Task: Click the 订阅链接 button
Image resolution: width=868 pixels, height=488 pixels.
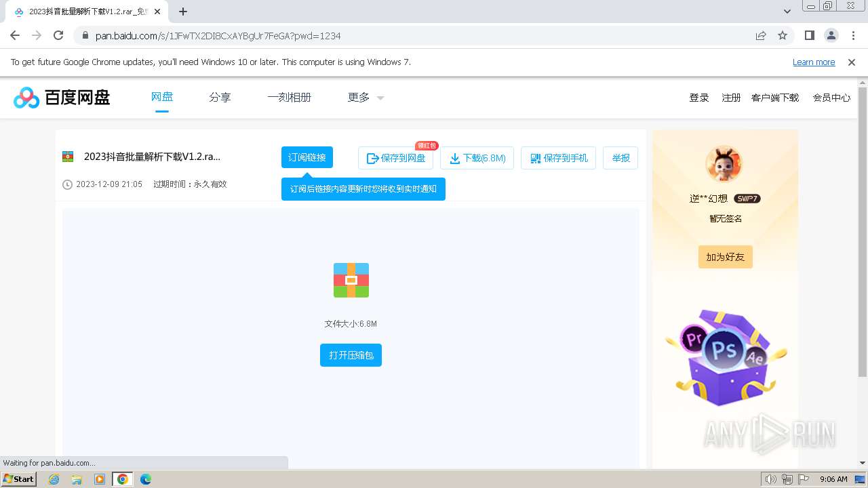Action: point(307,157)
